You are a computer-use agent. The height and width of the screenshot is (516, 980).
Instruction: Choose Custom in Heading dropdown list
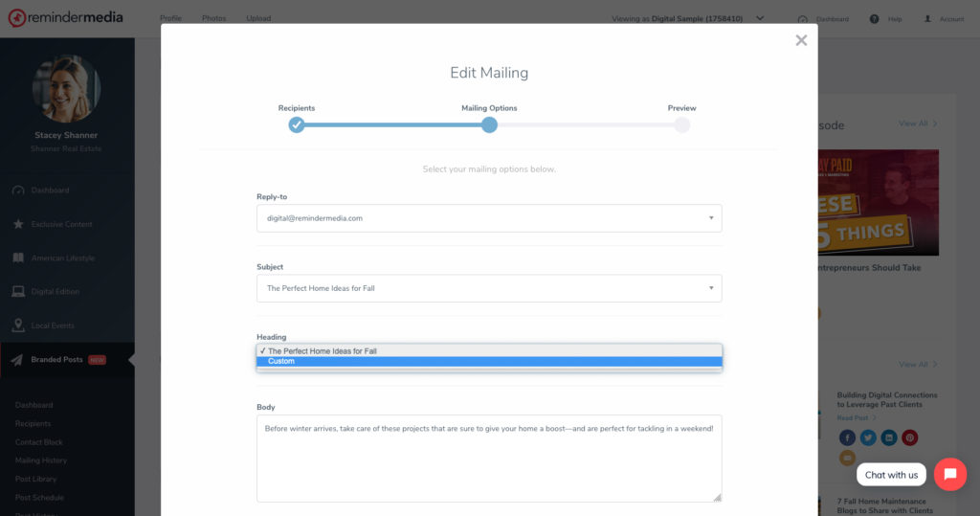(x=489, y=362)
